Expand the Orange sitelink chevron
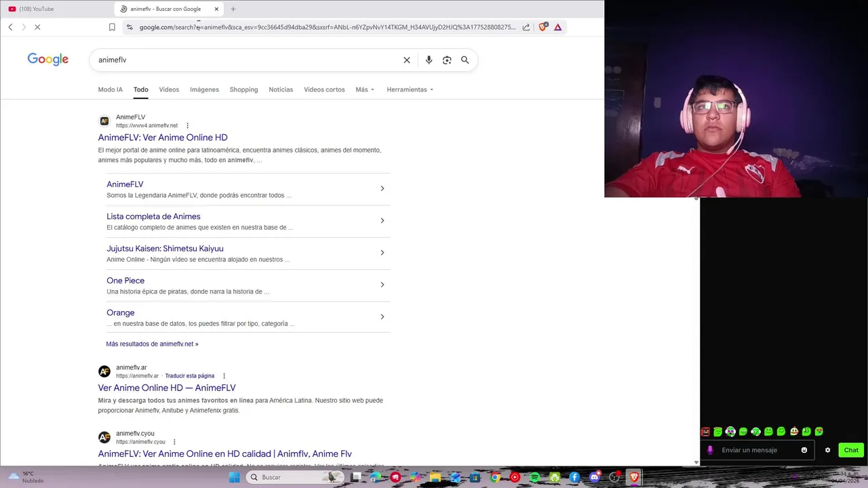Image resolution: width=868 pixels, height=488 pixels. (382, 317)
